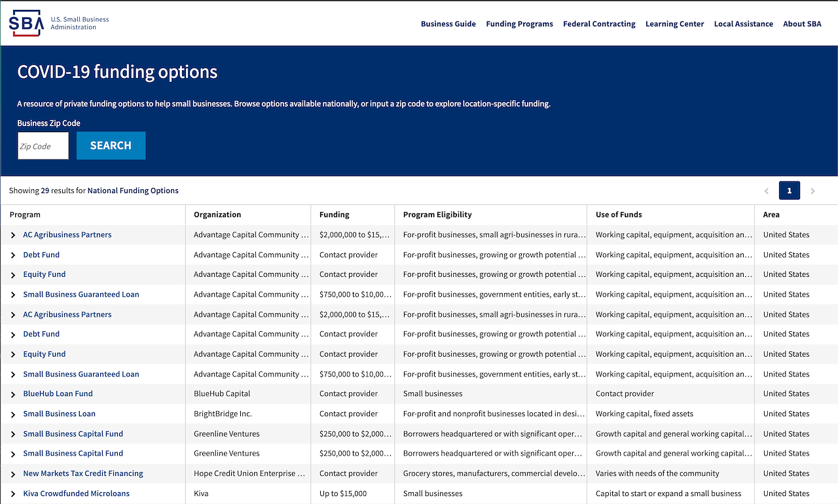Select 'Small businesses' eligibility in Kiva row
Screen dimensions: 838x504
click(x=433, y=494)
